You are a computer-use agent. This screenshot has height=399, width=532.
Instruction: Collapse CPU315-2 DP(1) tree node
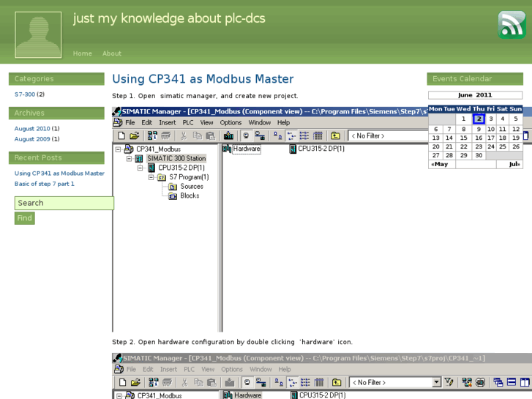[x=140, y=168]
